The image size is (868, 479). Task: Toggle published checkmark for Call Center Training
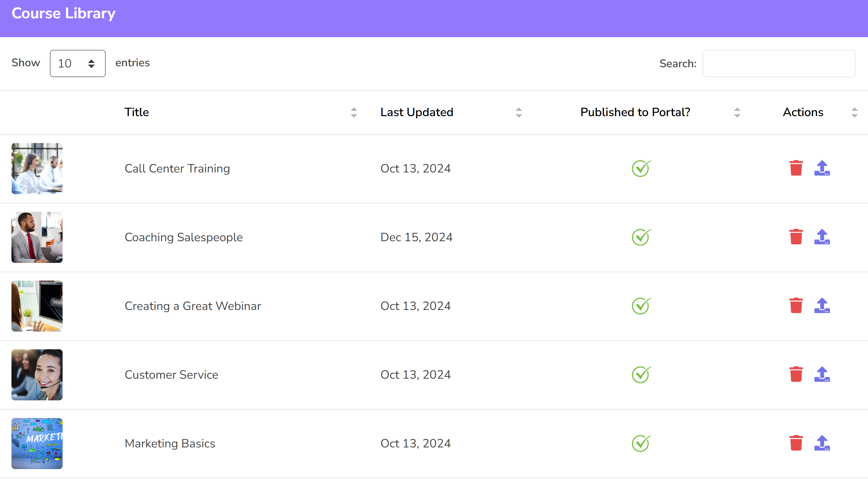tap(641, 168)
